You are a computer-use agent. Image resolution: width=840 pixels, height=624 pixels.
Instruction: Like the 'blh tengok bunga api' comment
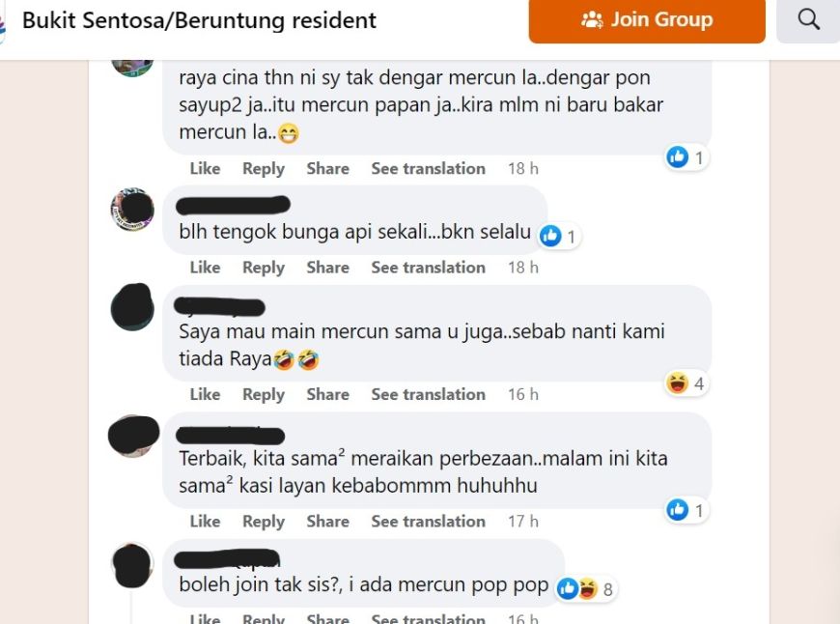(x=205, y=267)
